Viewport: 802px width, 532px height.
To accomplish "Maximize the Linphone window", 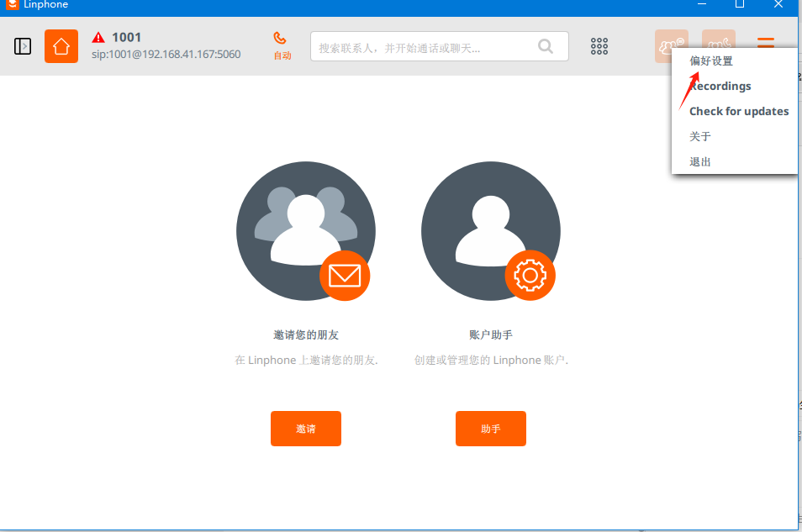I will pyautogui.click(x=740, y=4).
